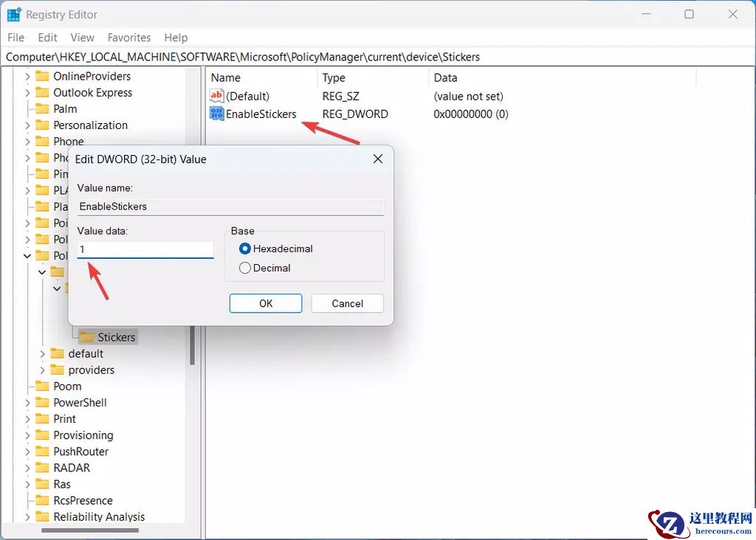Select the Poom tree label

coord(67,387)
